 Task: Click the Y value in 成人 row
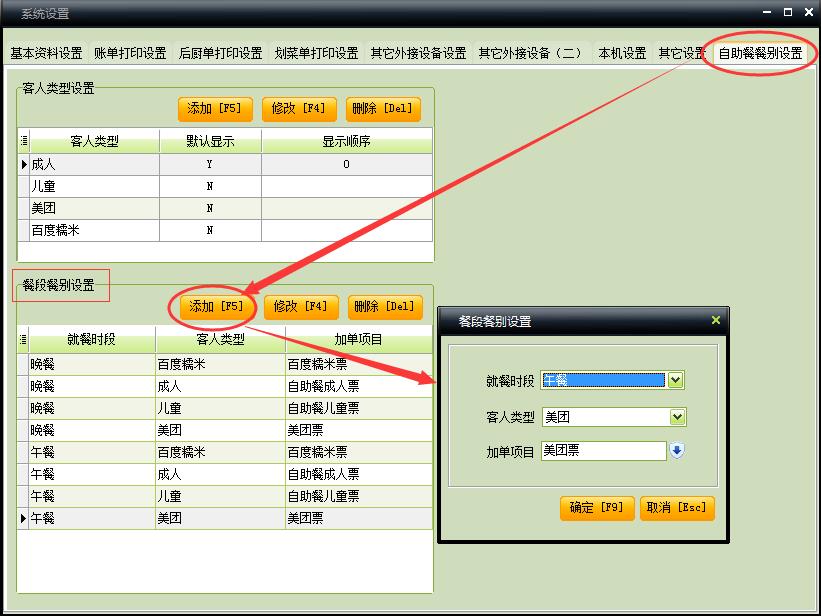click(210, 164)
